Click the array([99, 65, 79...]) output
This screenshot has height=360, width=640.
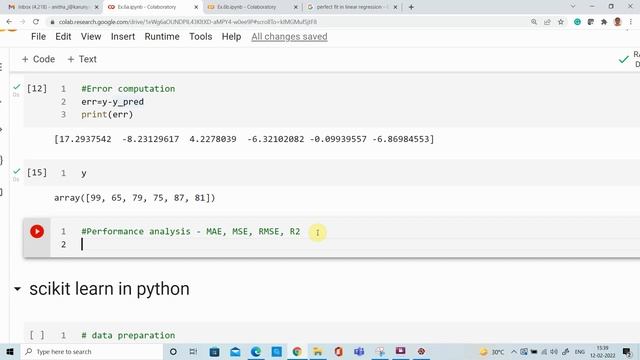coord(134,198)
